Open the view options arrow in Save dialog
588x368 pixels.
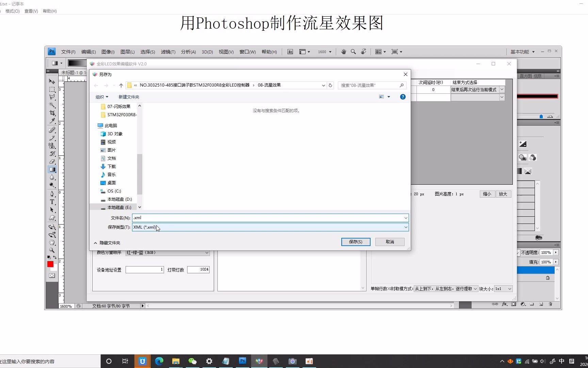pyautogui.click(x=389, y=97)
